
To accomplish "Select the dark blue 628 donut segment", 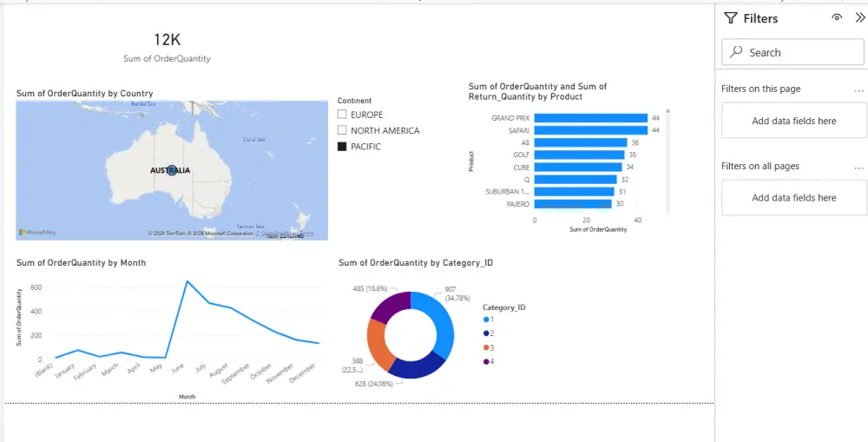I will click(414, 368).
